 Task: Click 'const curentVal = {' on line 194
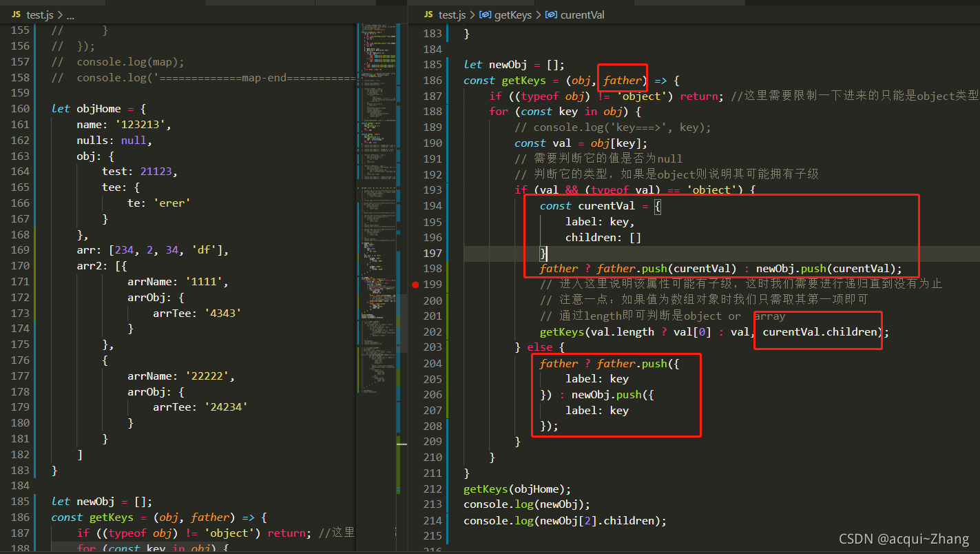click(x=601, y=206)
